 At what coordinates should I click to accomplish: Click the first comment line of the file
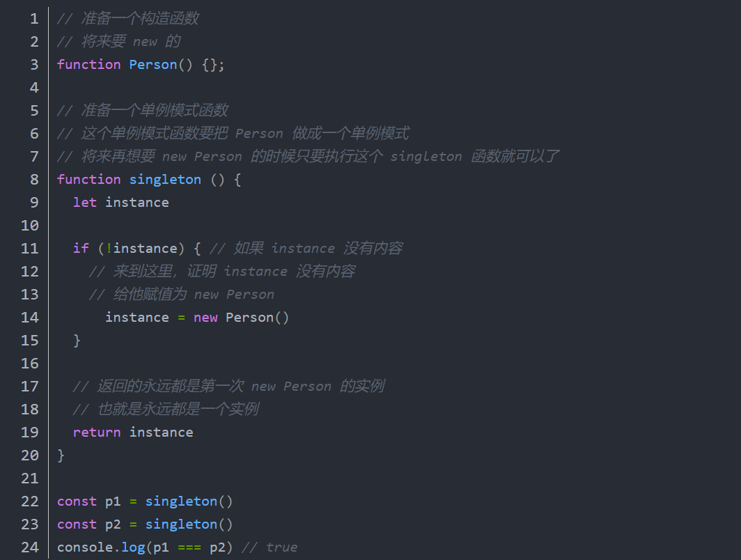(x=129, y=19)
